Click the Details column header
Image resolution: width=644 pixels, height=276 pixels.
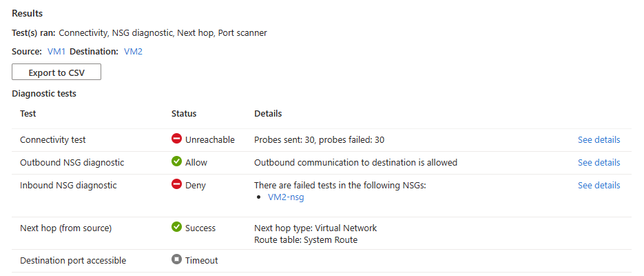(x=268, y=113)
